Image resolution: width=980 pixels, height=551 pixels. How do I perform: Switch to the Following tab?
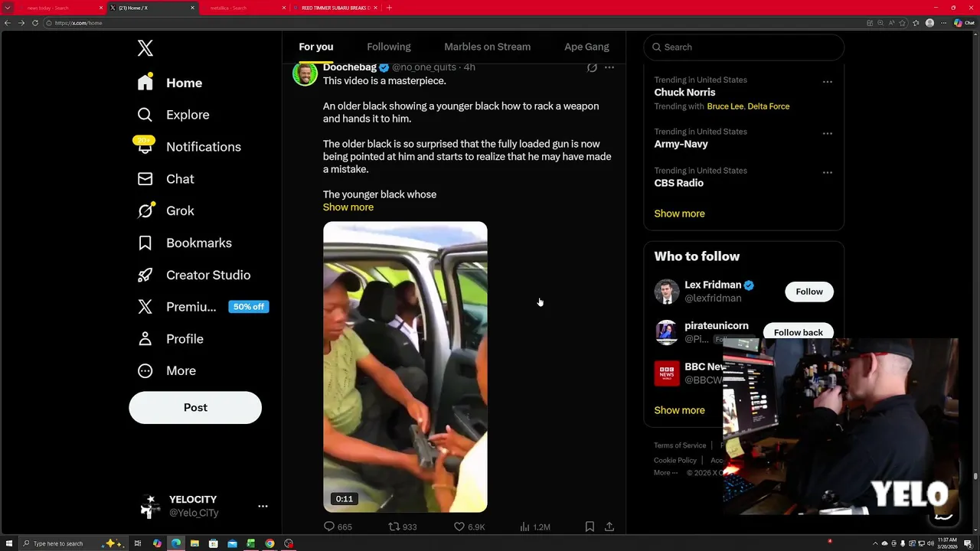tap(389, 47)
